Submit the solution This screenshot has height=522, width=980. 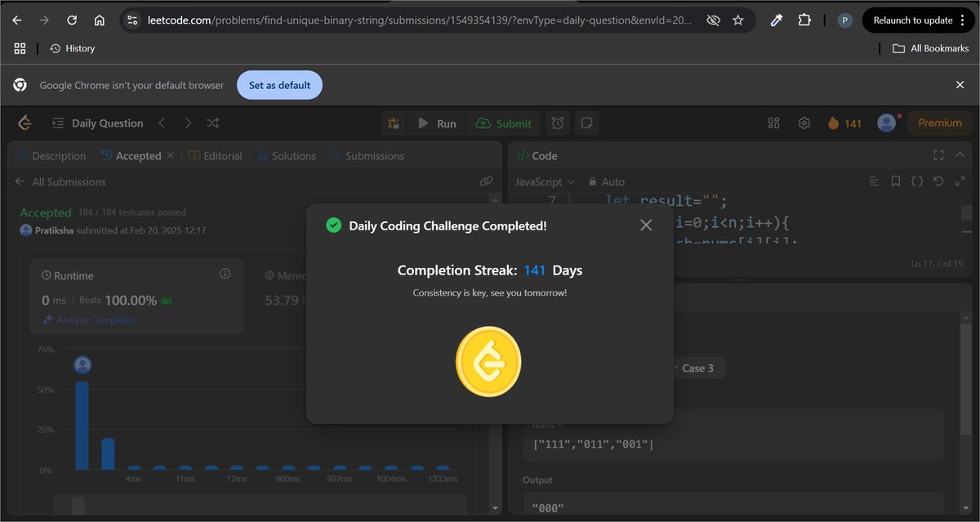504,123
